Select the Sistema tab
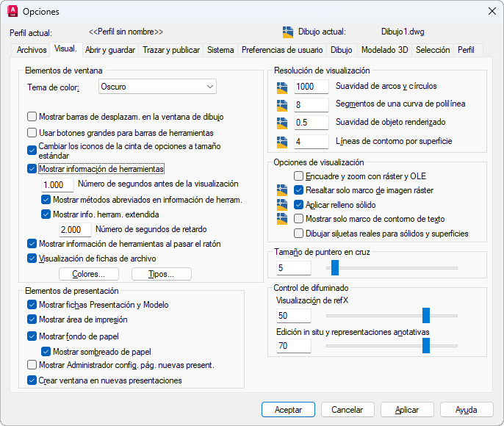The height and width of the screenshot is (426, 504). coord(220,50)
